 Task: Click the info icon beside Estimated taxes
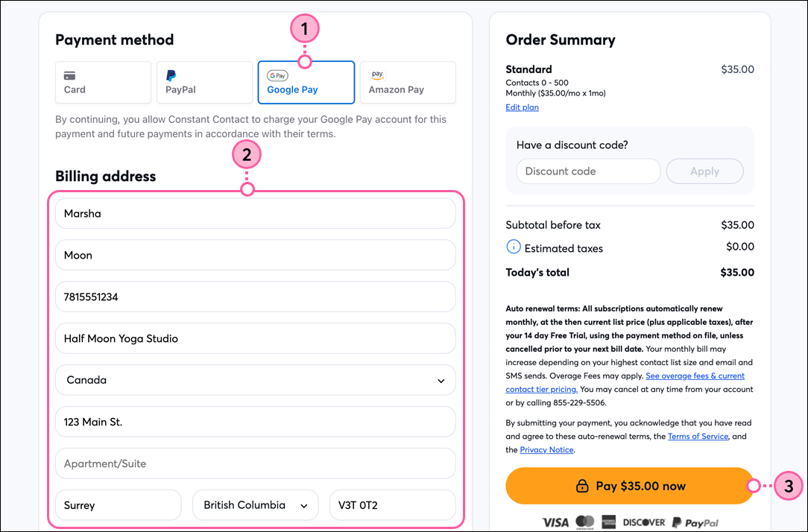tap(512, 248)
